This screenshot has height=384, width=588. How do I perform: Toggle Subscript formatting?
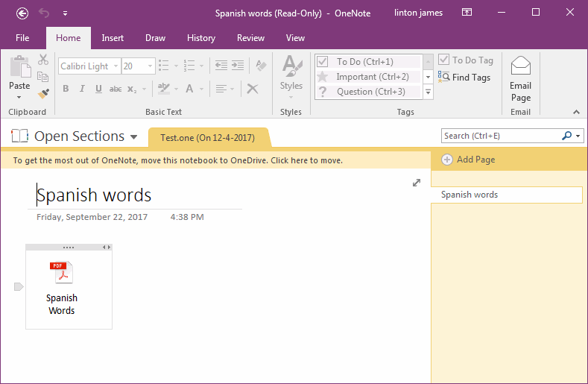point(132,89)
